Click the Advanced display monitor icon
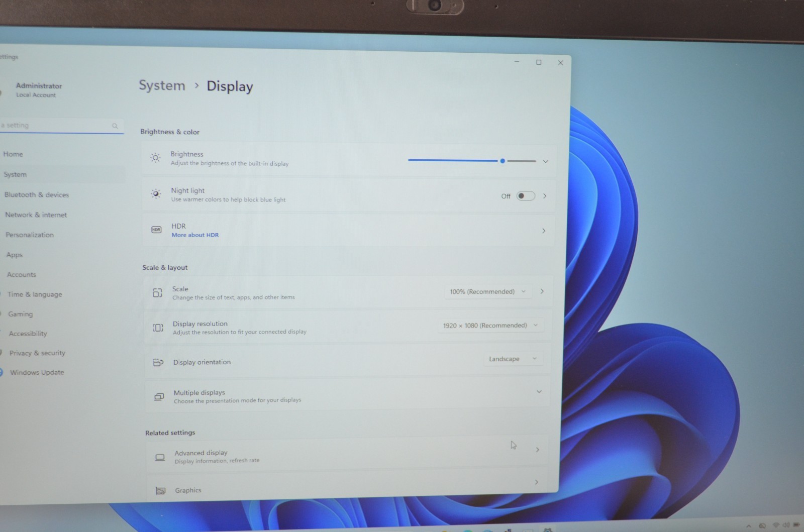 (160, 457)
